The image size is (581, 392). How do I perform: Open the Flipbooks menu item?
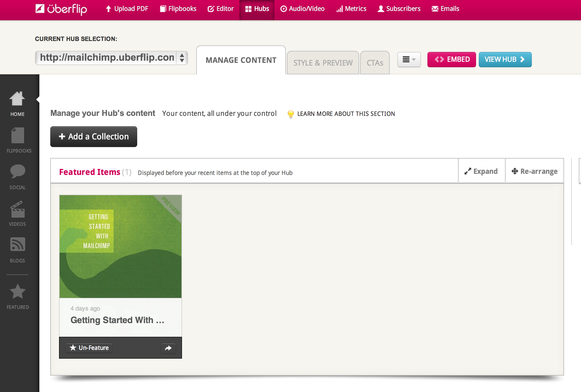(x=178, y=9)
